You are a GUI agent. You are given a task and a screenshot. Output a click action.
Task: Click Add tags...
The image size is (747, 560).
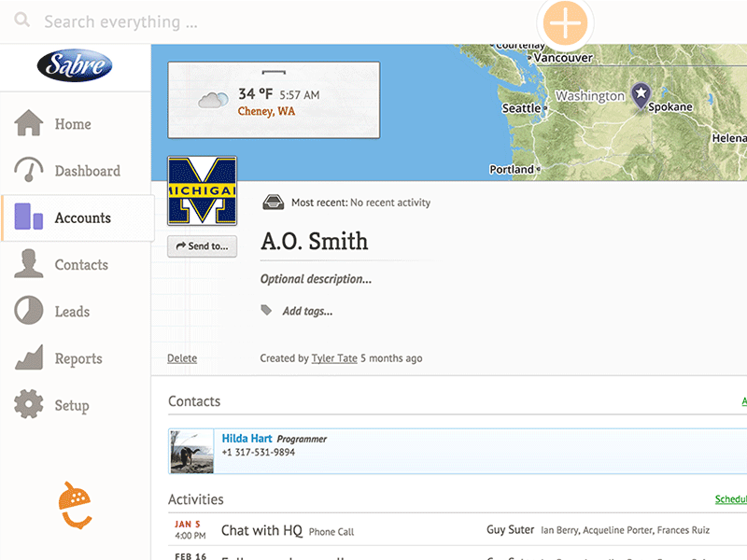click(x=308, y=311)
